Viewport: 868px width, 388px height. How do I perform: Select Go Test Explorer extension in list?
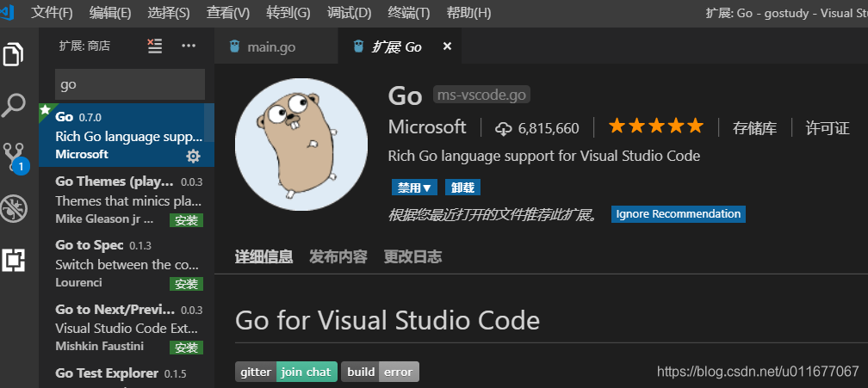coord(127,373)
